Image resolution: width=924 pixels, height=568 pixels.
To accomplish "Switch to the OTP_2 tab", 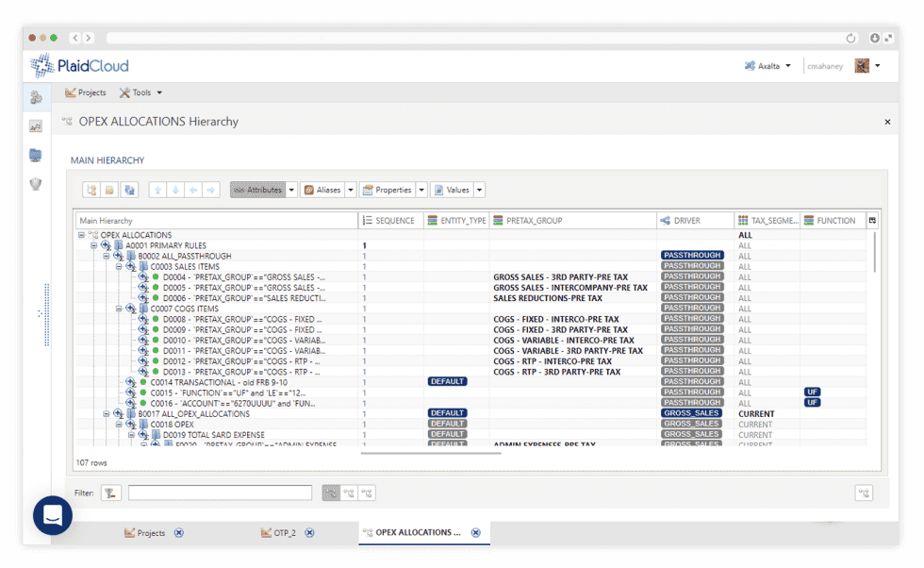I will [279, 532].
